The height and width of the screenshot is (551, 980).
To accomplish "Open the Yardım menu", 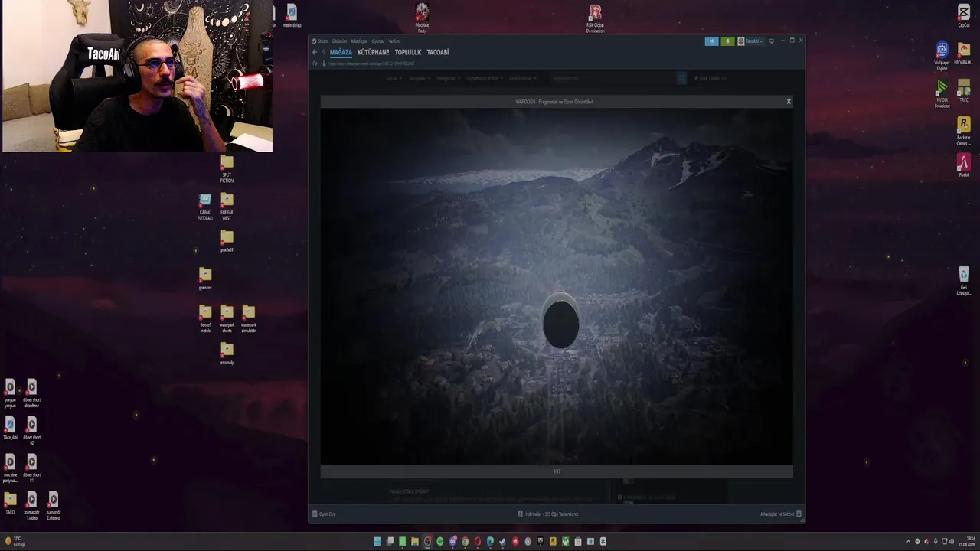I will click(x=394, y=41).
